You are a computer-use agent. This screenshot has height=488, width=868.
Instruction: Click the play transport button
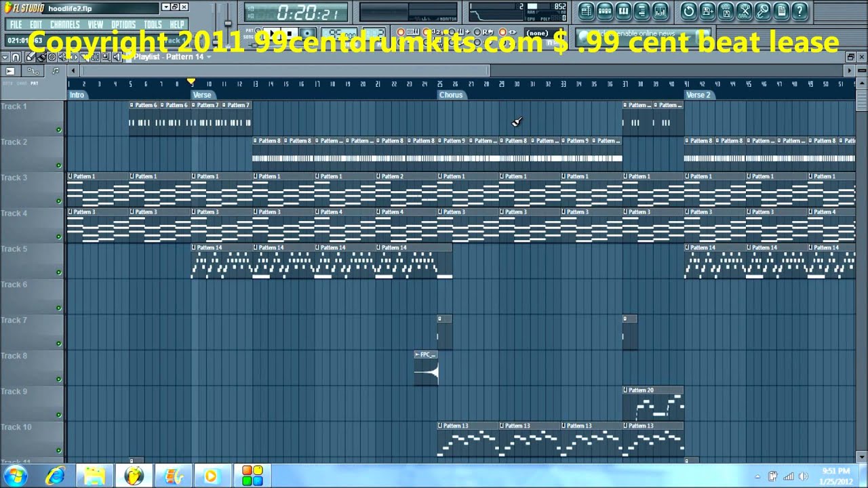point(272,33)
